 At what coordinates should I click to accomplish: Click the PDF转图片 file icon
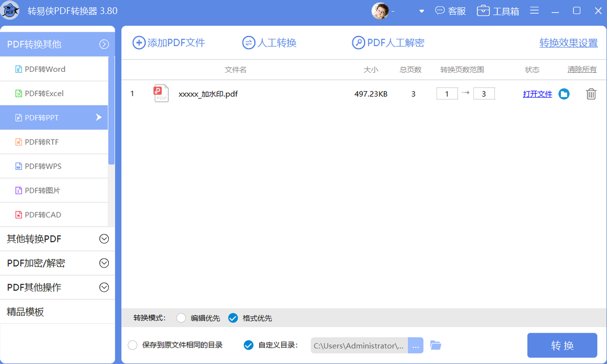pyautogui.click(x=19, y=191)
